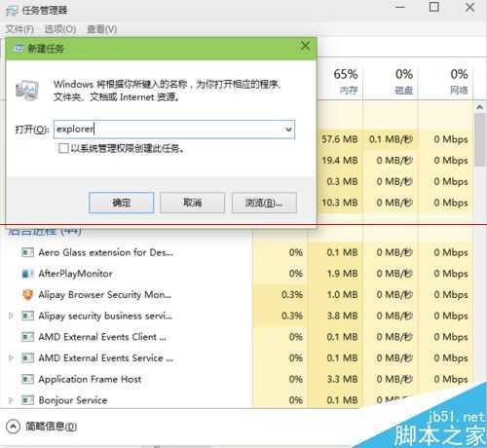Select the AMD External Events Client icon
The height and width of the screenshot is (448, 487).
27,337
